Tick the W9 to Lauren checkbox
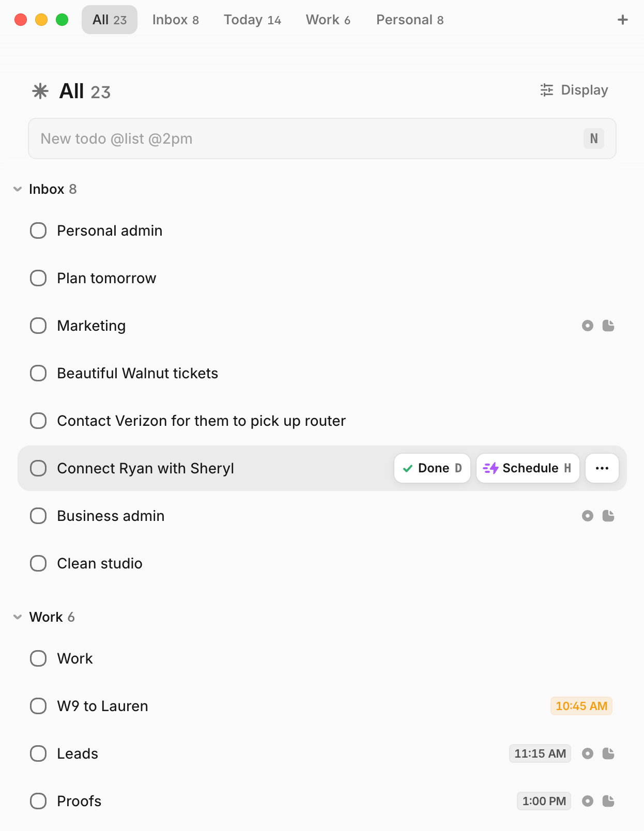The height and width of the screenshot is (831, 644). (x=38, y=706)
